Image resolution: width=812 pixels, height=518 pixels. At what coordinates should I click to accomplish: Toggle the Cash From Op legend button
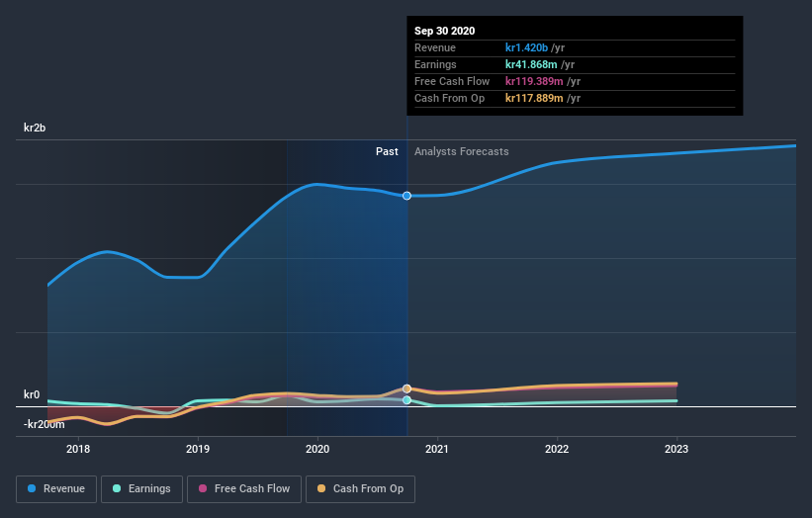pyautogui.click(x=360, y=489)
